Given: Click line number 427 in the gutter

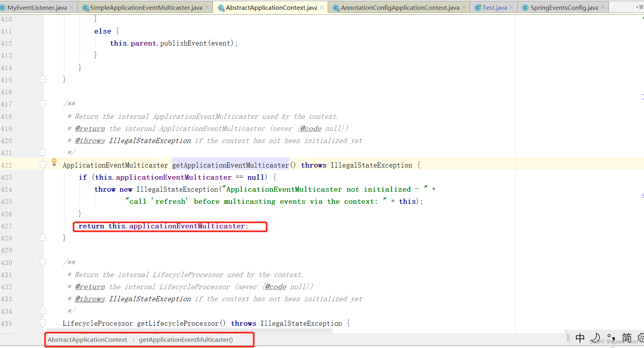Looking at the screenshot, I should point(7,226).
